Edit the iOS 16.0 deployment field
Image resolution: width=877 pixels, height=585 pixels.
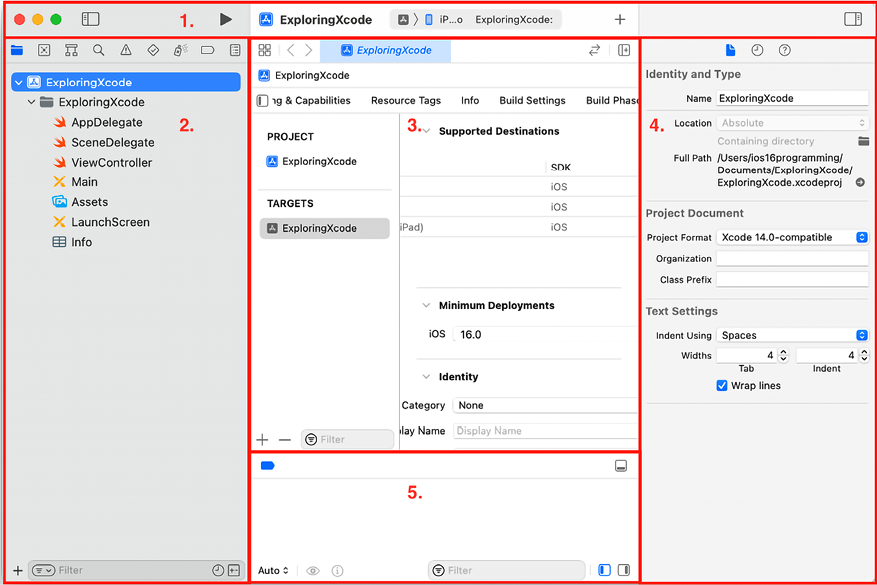pos(545,334)
